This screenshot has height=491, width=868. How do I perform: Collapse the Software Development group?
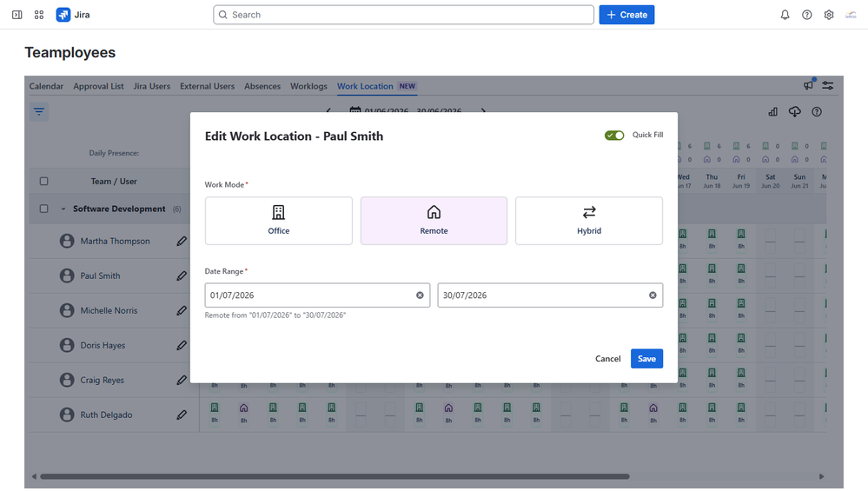63,209
